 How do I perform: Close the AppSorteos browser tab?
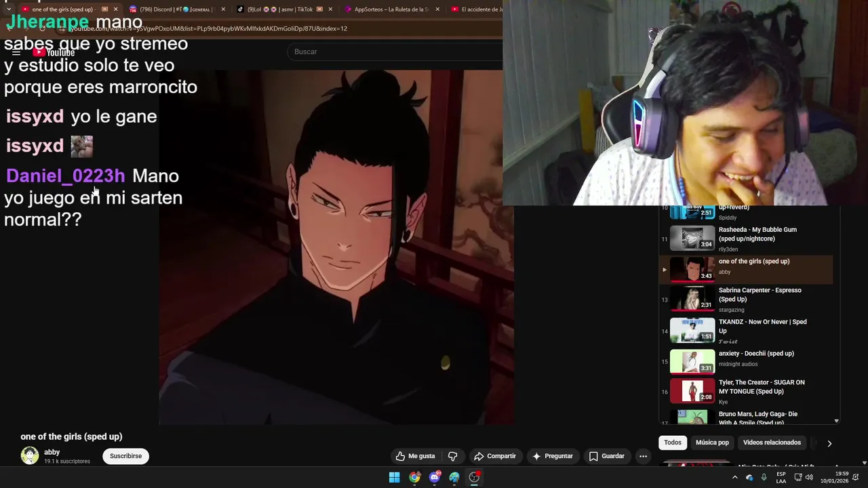[437, 9]
